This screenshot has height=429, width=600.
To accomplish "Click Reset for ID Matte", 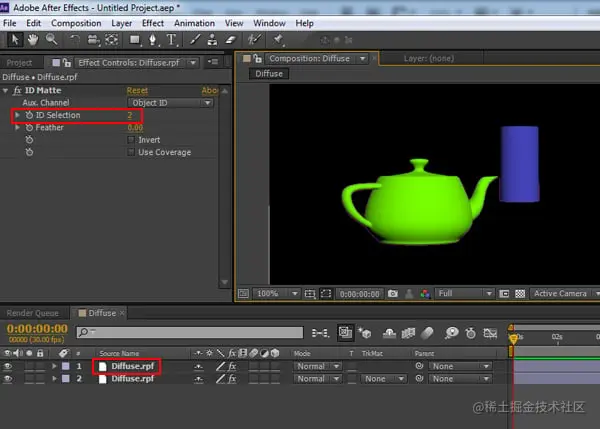I will click(x=137, y=91).
